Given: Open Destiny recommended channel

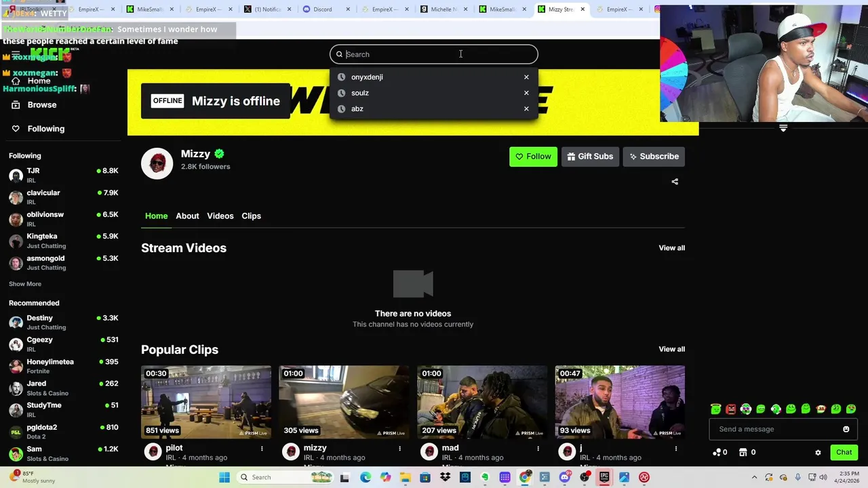Looking at the screenshot, I should pyautogui.click(x=64, y=323).
